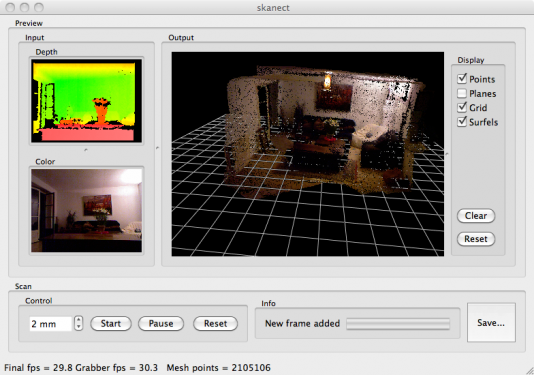Viewport: 534px width, 375px height.
Task: Click the window resize grip at corner
Action: (529, 370)
